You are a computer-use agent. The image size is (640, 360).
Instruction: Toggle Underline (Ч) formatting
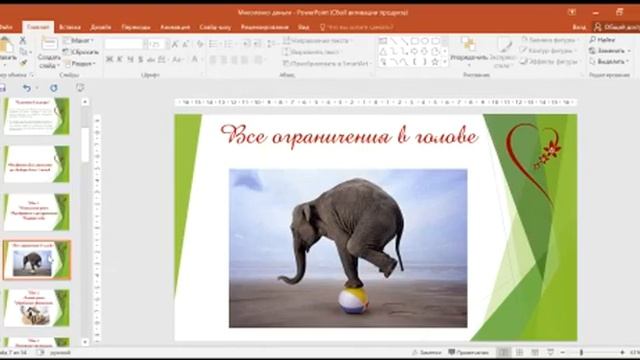click(x=130, y=60)
